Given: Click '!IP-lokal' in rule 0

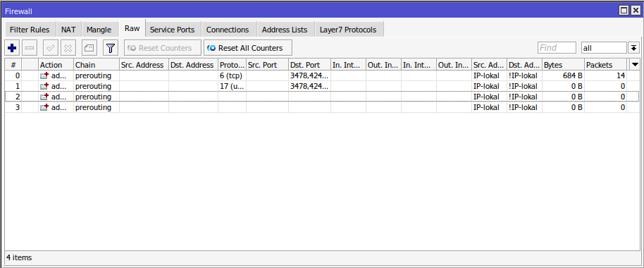Looking at the screenshot, I should [523, 75].
